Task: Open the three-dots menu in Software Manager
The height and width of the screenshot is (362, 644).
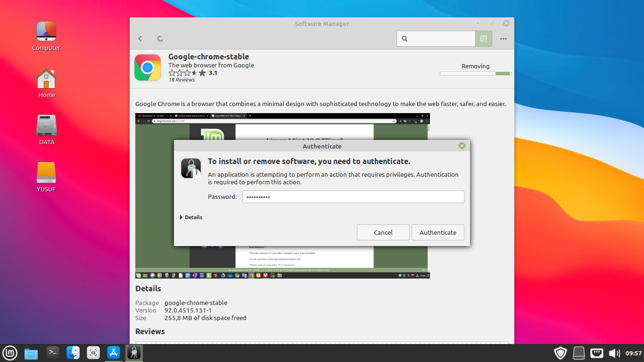Action: (x=504, y=39)
